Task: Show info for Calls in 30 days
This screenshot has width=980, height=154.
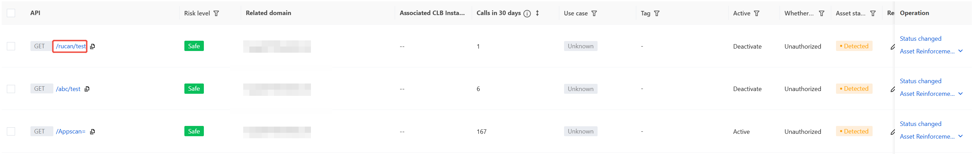Action: (527, 13)
